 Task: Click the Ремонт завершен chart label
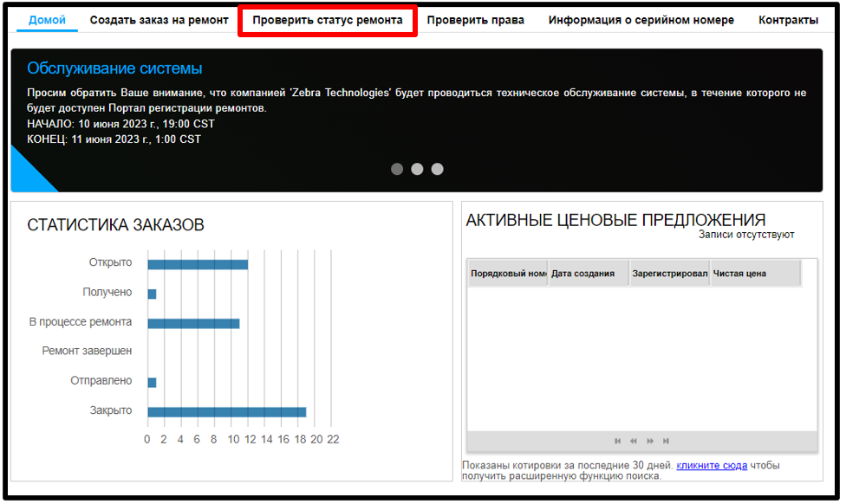87,351
